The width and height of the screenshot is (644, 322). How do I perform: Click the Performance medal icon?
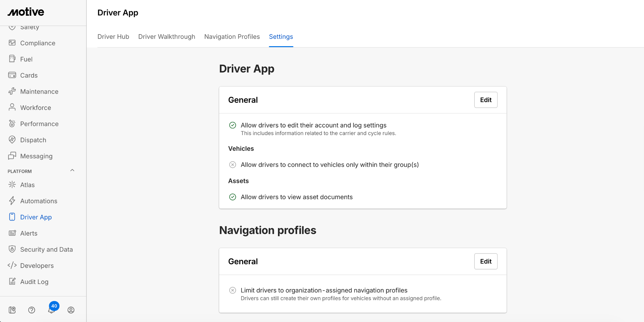click(x=12, y=123)
